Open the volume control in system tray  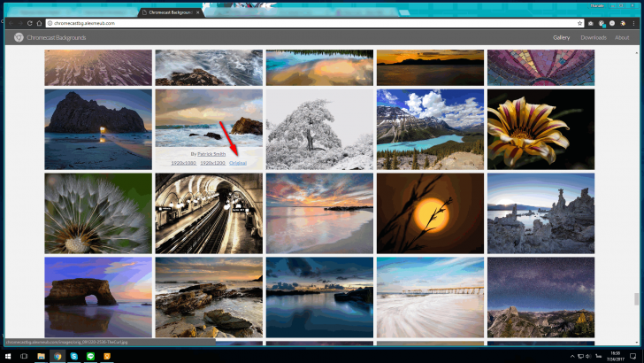[588, 357]
